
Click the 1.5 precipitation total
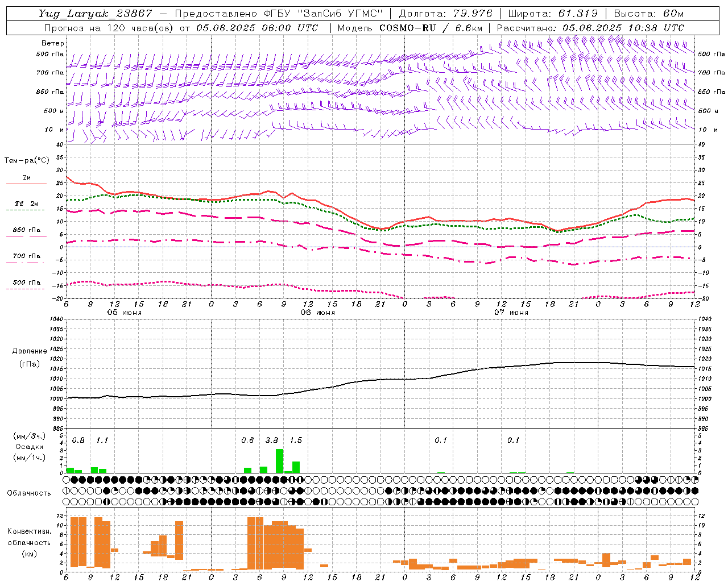click(296, 440)
